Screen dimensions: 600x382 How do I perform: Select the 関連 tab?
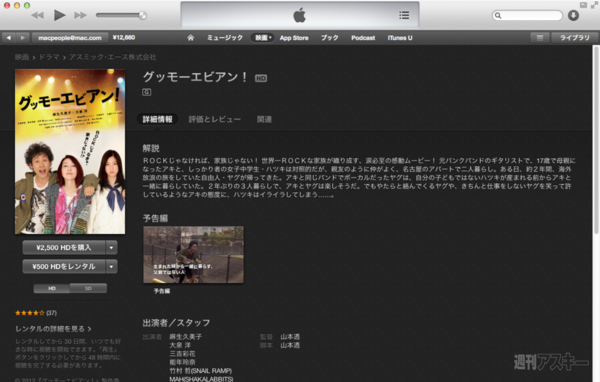(264, 119)
